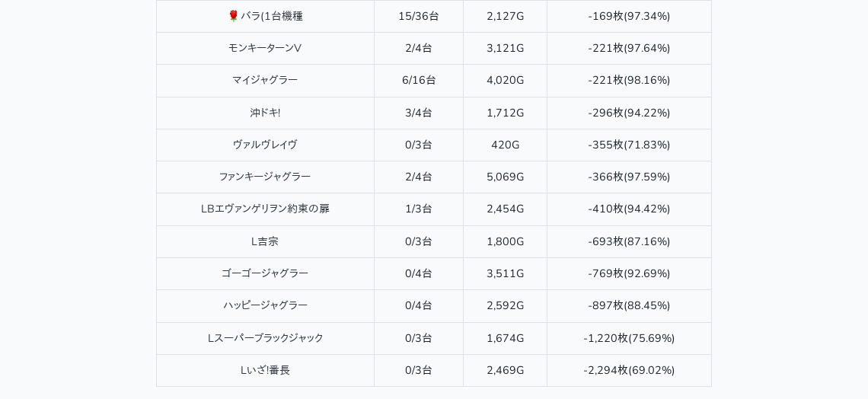This screenshot has width=868, height=399.
Task: Select the ヴァルヴレイヴ machine entry
Action: tap(265, 145)
